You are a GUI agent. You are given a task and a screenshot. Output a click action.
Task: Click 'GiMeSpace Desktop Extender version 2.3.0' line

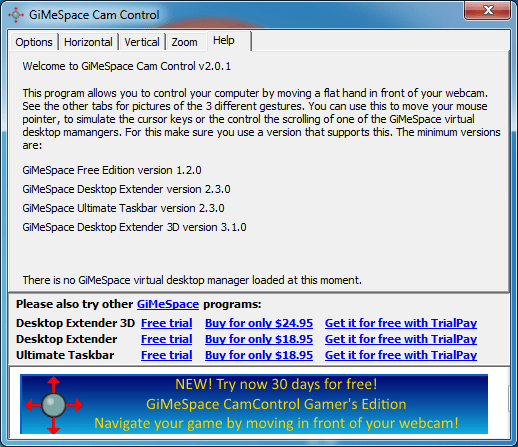126,189
